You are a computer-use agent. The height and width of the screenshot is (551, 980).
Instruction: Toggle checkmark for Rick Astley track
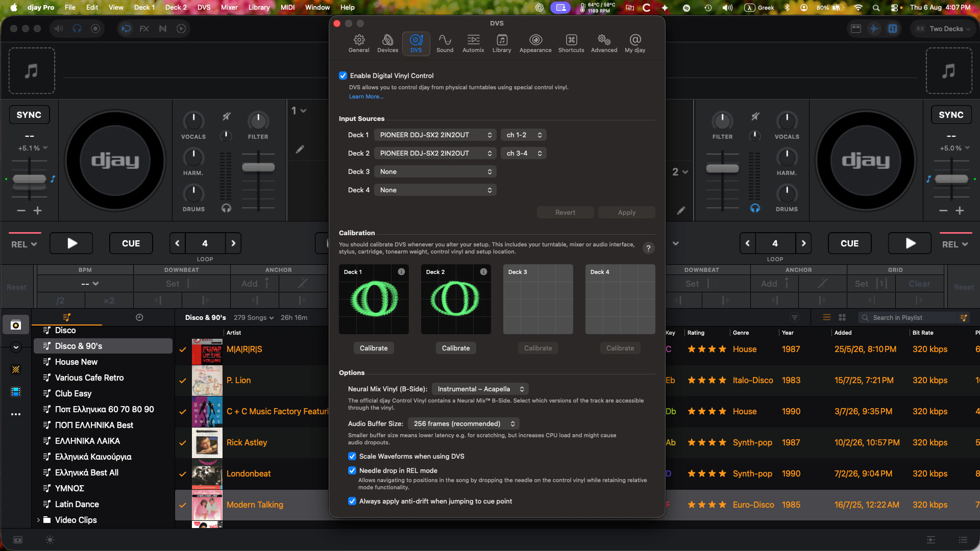(x=183, y=443)
